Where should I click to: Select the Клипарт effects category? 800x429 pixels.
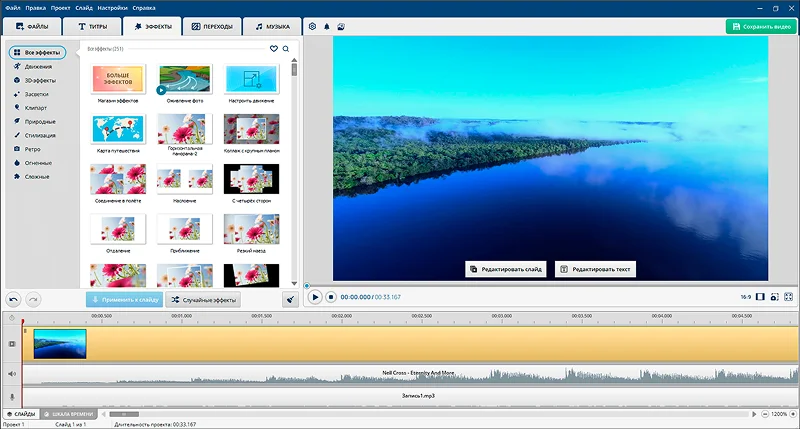point(31,108)
